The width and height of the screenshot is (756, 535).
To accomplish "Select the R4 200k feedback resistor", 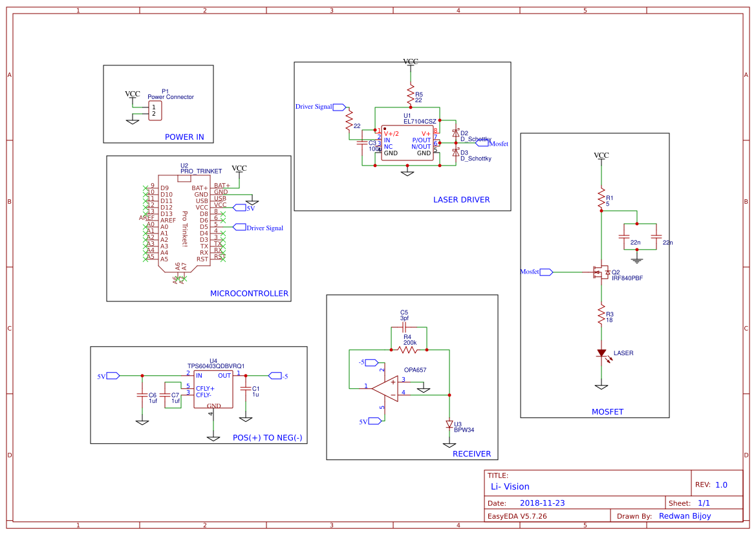I will 407,349.
